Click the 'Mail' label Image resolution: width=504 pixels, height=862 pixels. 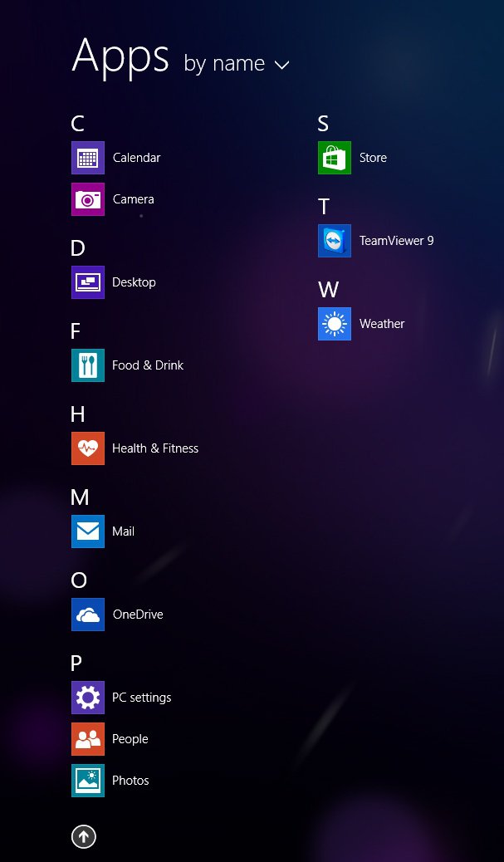point(123,531)
